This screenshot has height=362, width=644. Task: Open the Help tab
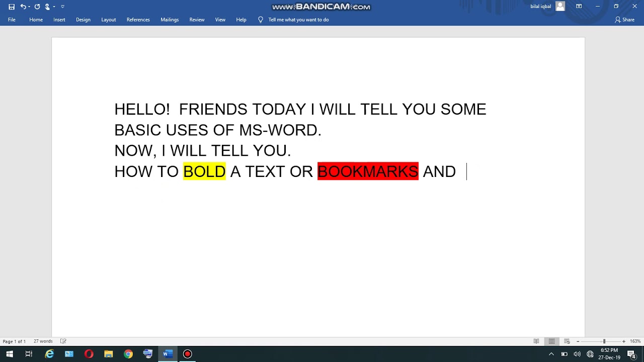(x=241, y=20)
